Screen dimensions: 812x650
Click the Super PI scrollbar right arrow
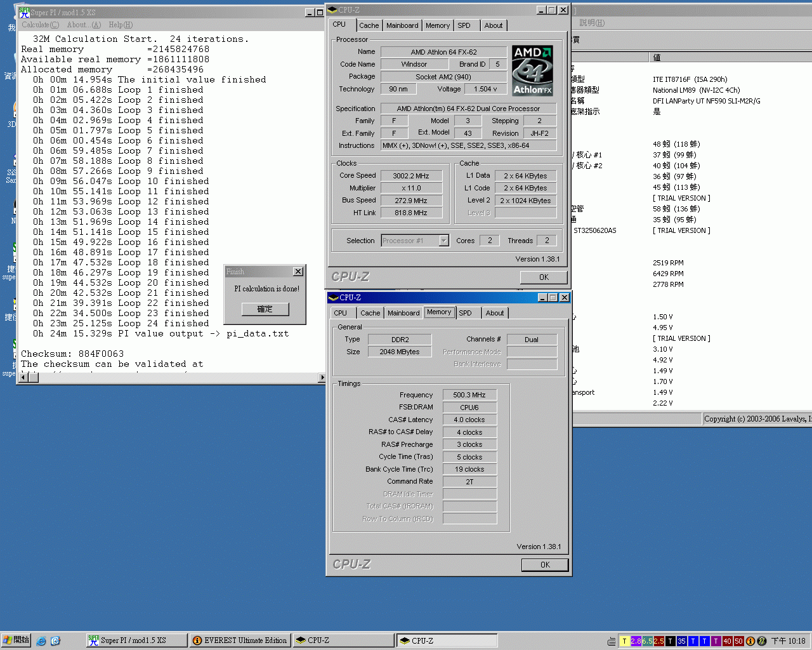pyautogui.click(x=322, y=378)
